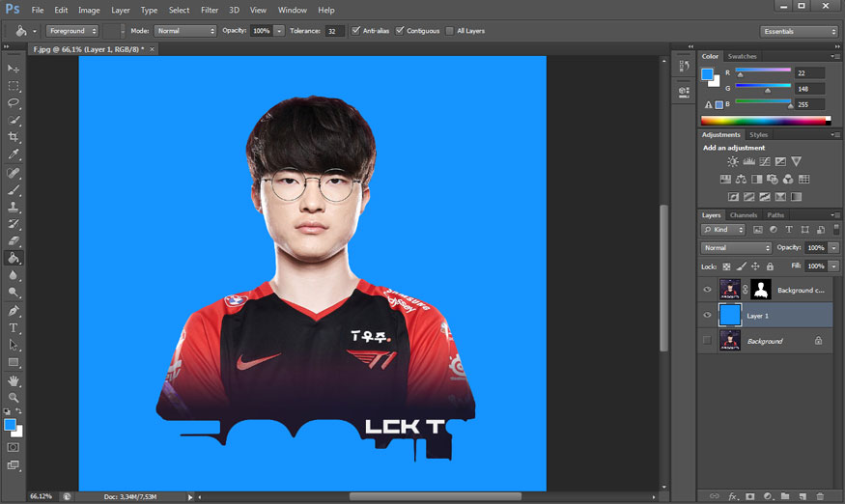Select the Eraser tool

14,241
